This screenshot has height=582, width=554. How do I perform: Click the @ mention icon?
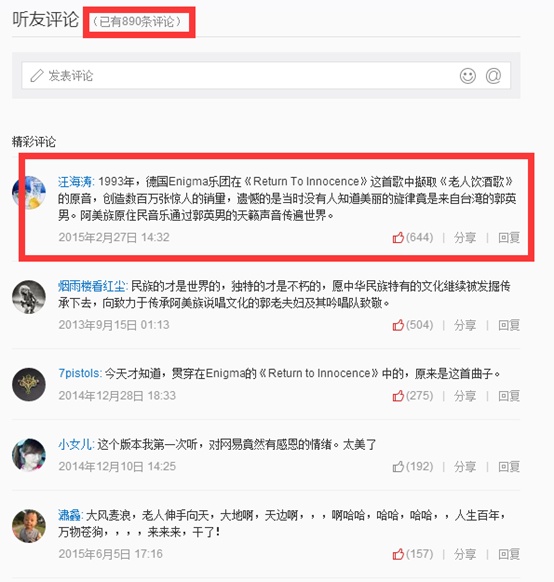pyautogui.click(x=493, y=76)
